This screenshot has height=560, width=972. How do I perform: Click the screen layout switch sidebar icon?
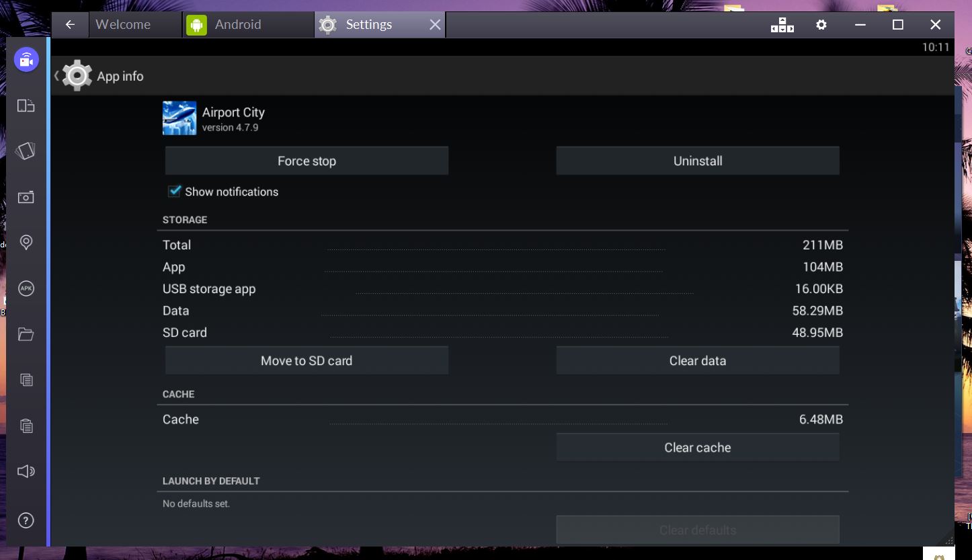(x=26, y=106)
